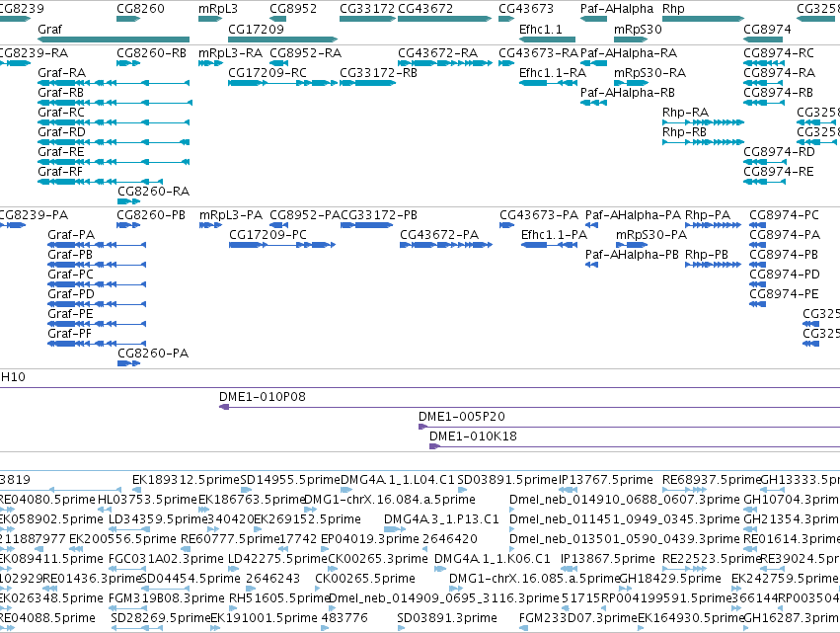Open the LD34359.5prime EST label
Image resolution: width=840 pixels, height=633 pixels.
(x=158, y=519)
